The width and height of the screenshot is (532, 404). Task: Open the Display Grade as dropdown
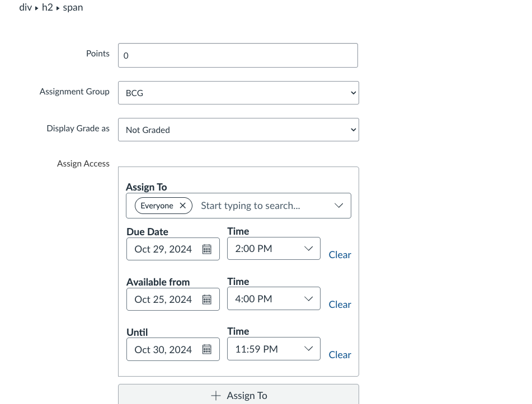point(238,130)
